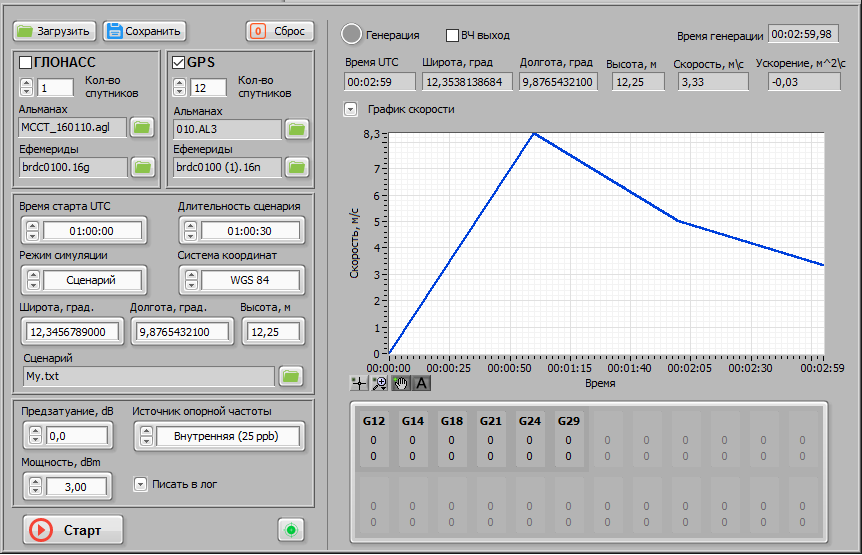
Task: Open folder browser for GPS almanac 010.AL3
Action: point(297,129)
